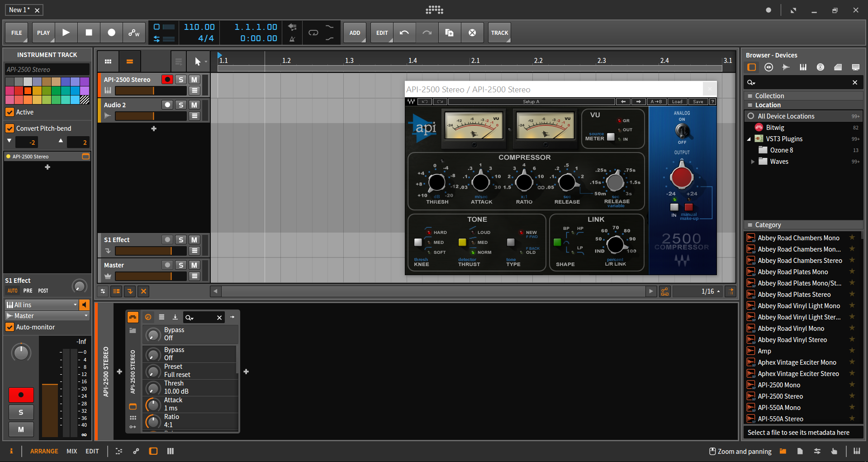Expand the Waves folder in browser
The height and width of the screenshot is (462, 868).
[x=753, y=162]
